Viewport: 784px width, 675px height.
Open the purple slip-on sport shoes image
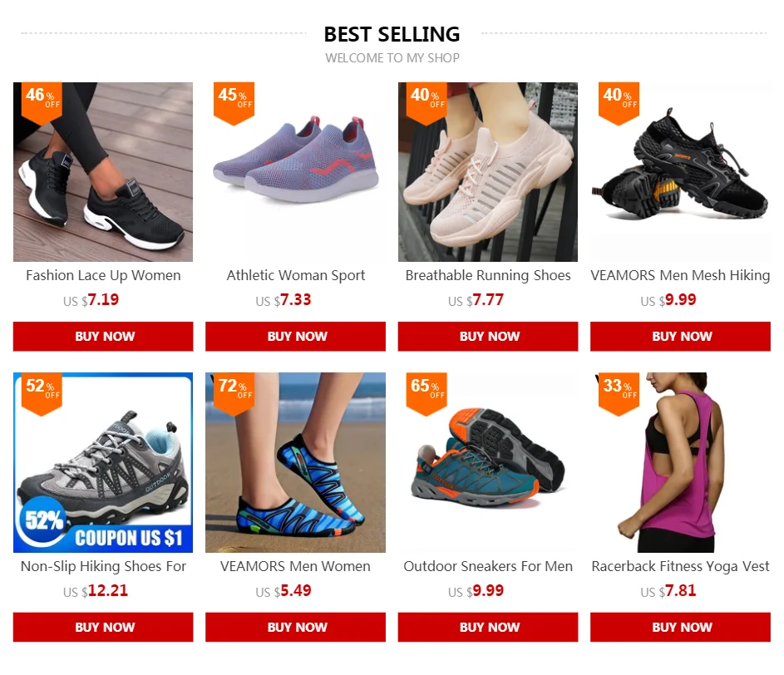click(x=295, y=172)
